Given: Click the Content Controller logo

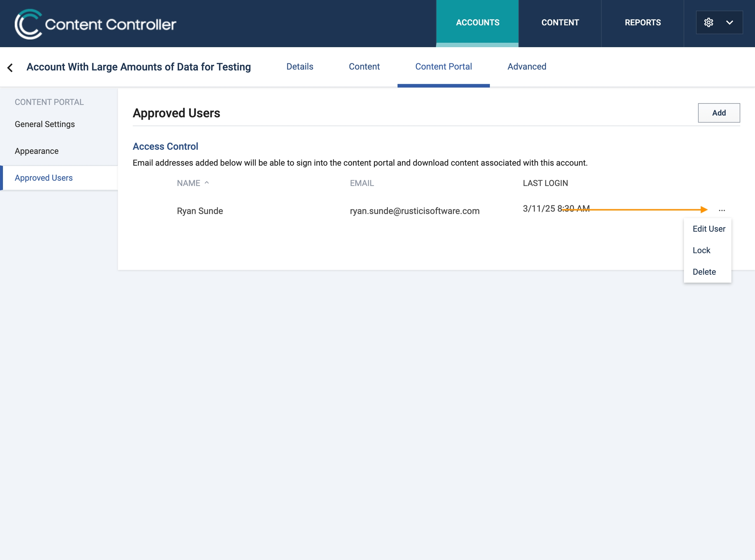Looking at the screenshot, I should (95, 24).
